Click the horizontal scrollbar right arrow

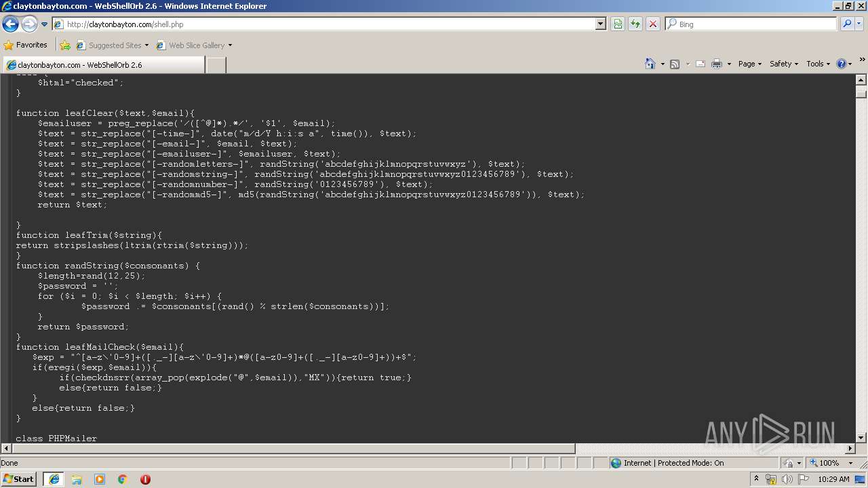click(850, 449)
